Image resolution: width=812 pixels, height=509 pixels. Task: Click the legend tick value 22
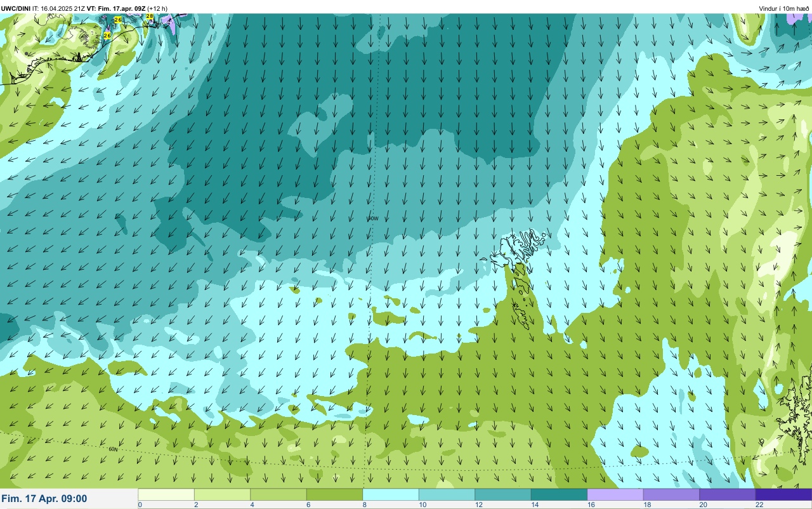click(759, 505)
